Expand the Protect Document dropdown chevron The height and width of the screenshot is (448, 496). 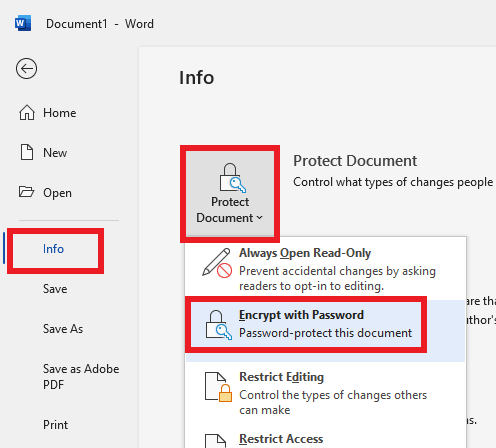click(x=260, y=218)
